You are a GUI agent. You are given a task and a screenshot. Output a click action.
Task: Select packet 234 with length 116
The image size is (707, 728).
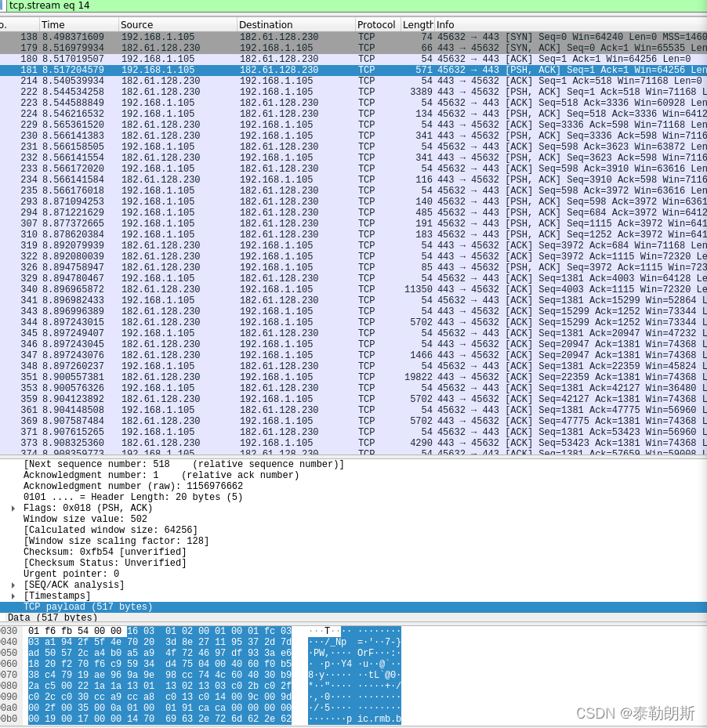(353, 179)
